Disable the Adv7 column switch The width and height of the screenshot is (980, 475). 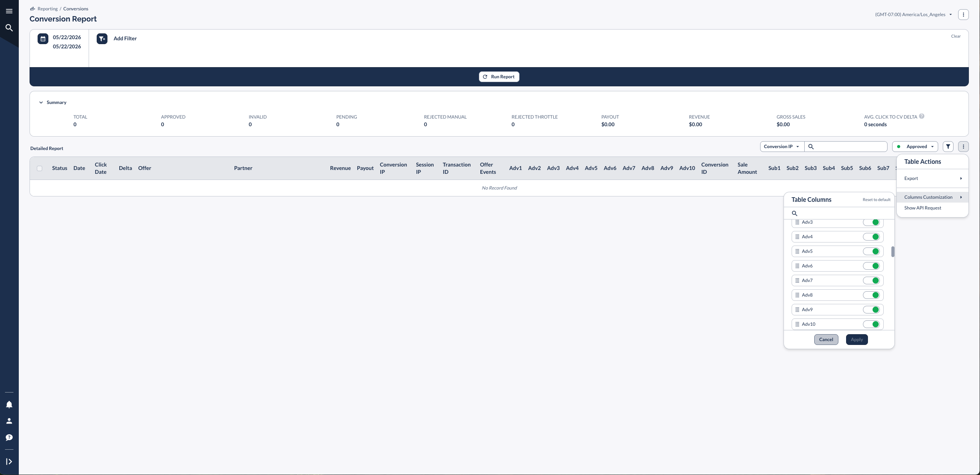pos(871,280)
